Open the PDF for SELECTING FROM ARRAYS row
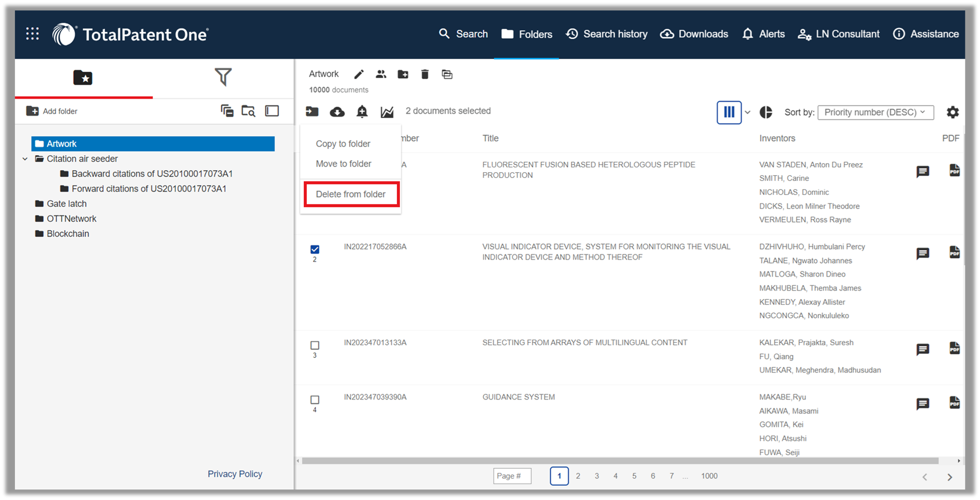This screenshot has height=500, width=980. (x=954, y=348)
